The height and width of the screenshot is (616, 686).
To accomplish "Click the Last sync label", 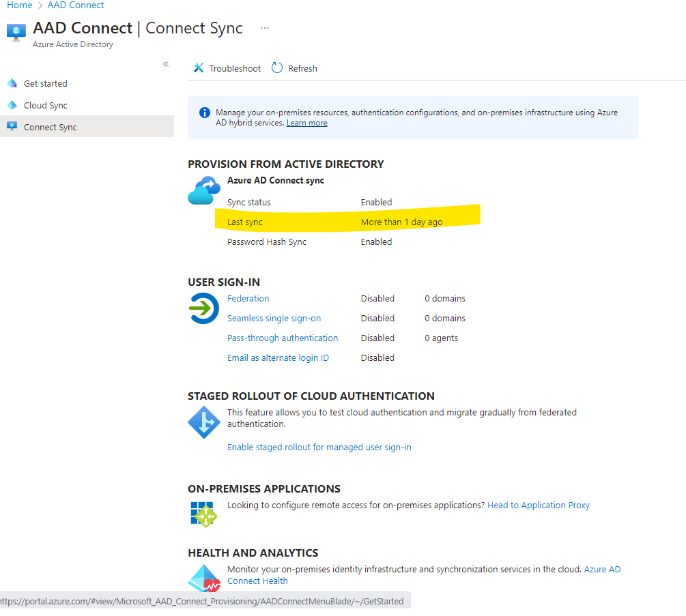I will [x=244, y=222].
